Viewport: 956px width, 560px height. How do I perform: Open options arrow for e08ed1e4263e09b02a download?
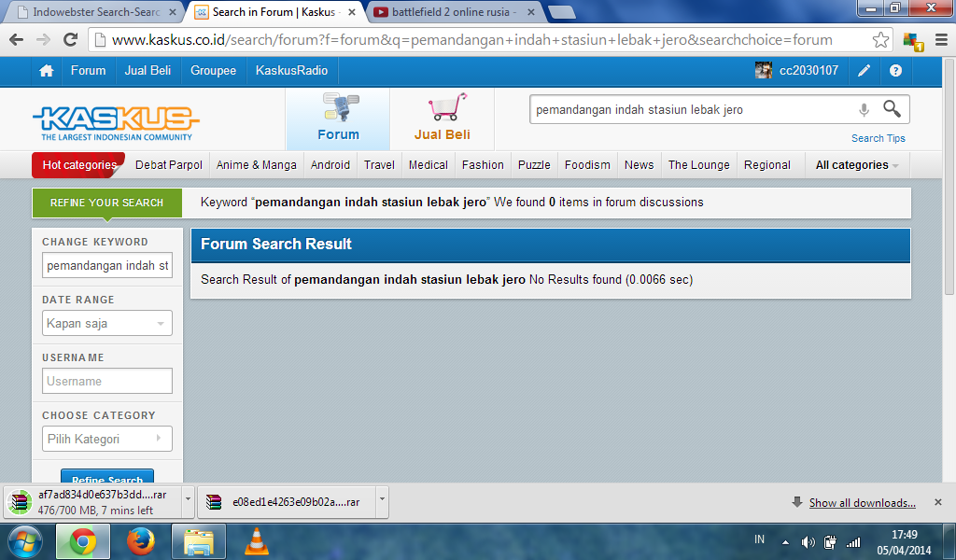(382, 502)
